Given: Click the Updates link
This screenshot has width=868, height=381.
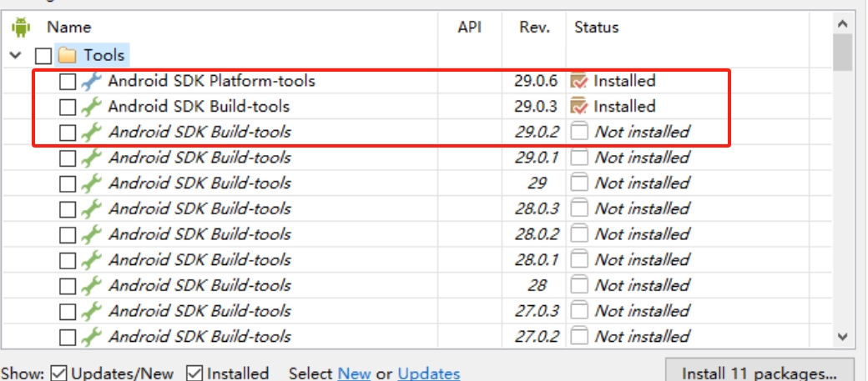Looking at the screenshot, I should coord(429,373).
